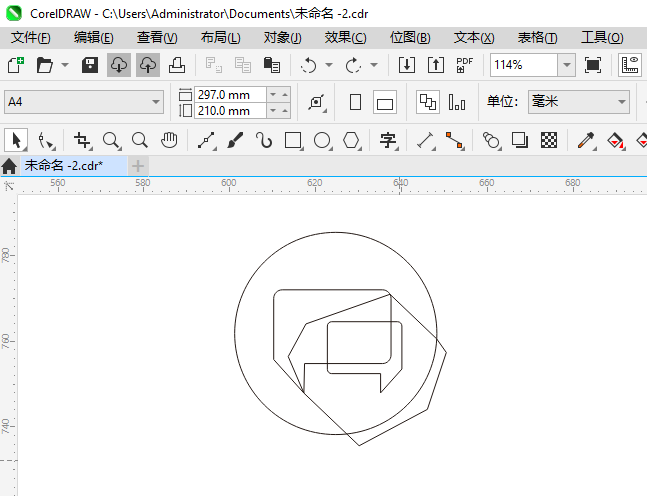The image size is (647, 496).
Task: Open the 文本(X) menu
Action: pos(474,38)
